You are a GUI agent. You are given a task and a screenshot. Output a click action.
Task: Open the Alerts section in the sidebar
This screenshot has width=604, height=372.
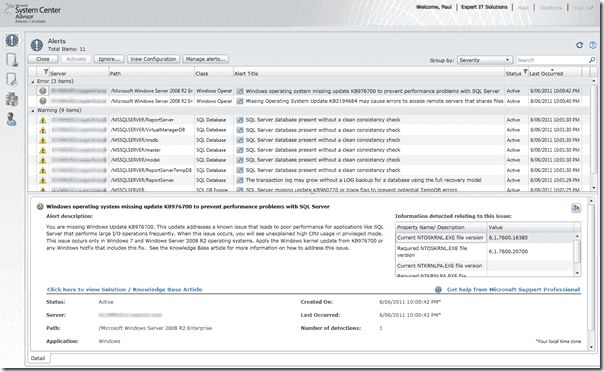[x=12, y=40]
